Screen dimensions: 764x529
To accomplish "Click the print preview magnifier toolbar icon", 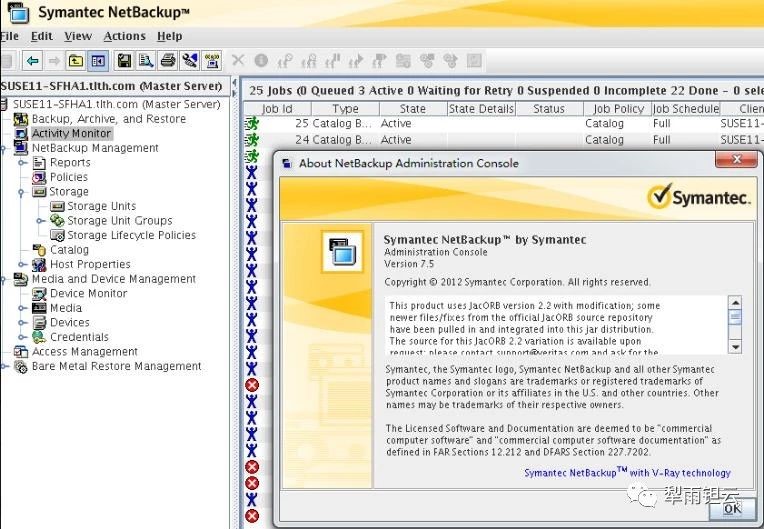I will [146, 61].
